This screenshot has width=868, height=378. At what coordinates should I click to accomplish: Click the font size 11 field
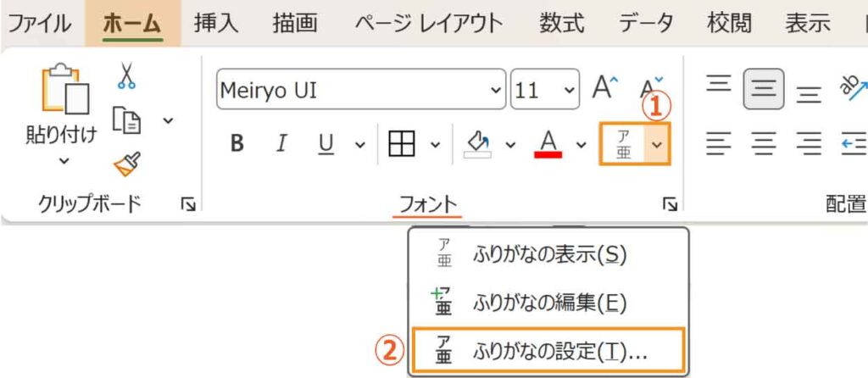click(536, 89)
